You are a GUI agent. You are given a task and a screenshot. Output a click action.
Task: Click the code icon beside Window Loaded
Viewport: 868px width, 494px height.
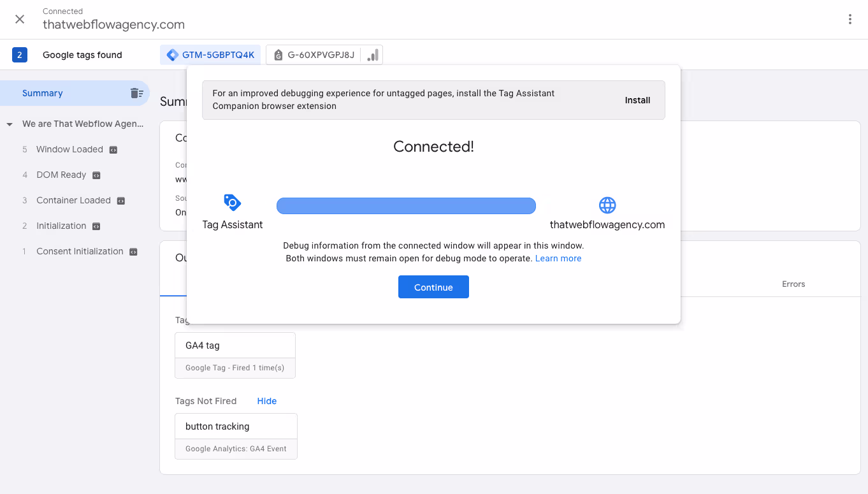click(113, 150)
